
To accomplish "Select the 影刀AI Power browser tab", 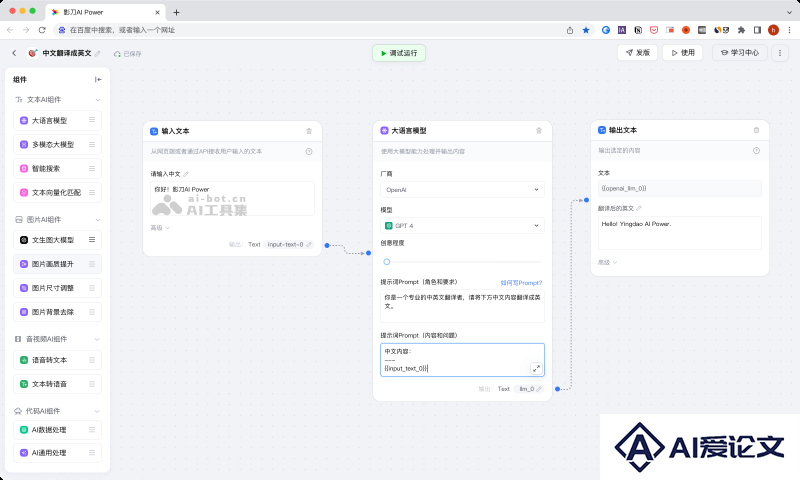I will click(x=105, y=12).
